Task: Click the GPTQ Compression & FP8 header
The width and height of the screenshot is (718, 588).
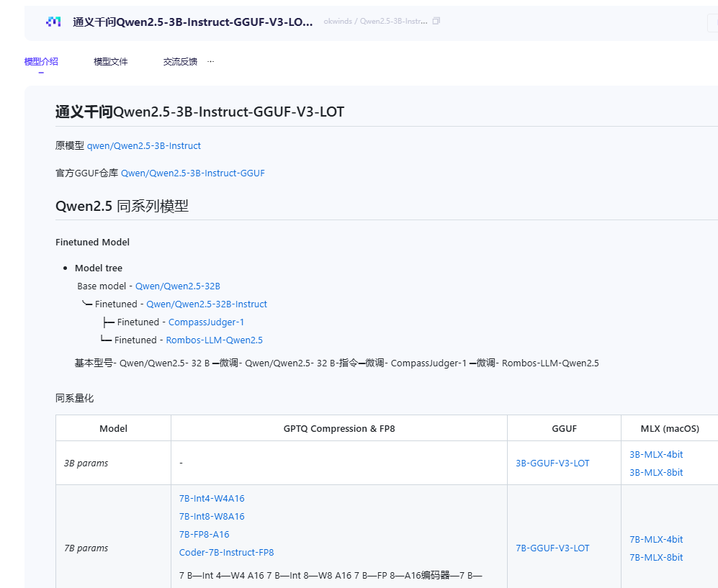Action: [339, 429]
